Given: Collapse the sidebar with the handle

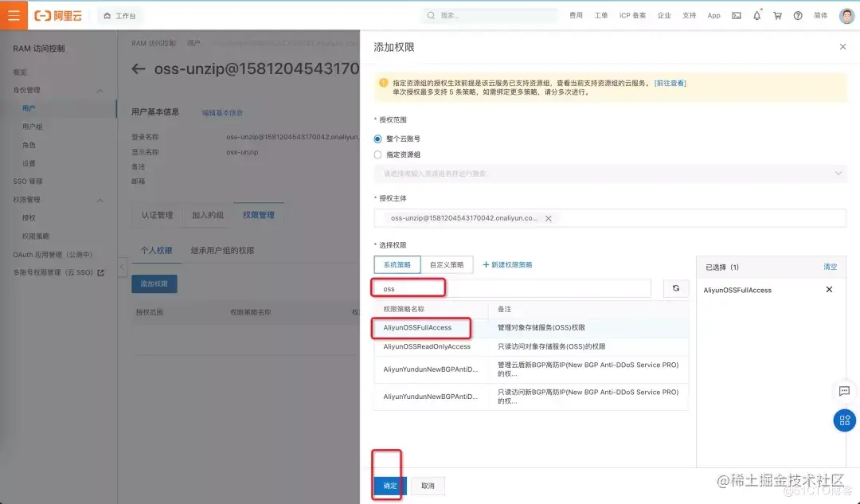Looking at the screenshot, I should click(122, 268).
